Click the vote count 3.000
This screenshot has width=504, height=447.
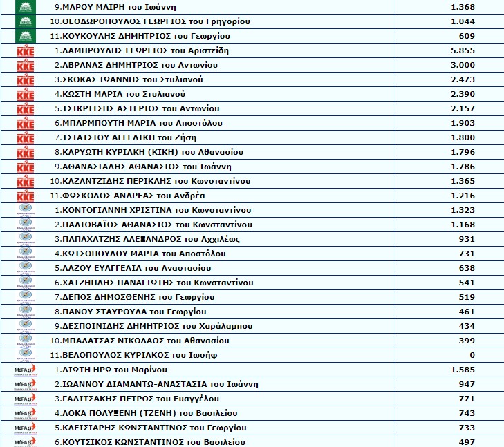(x=463, y=65)
